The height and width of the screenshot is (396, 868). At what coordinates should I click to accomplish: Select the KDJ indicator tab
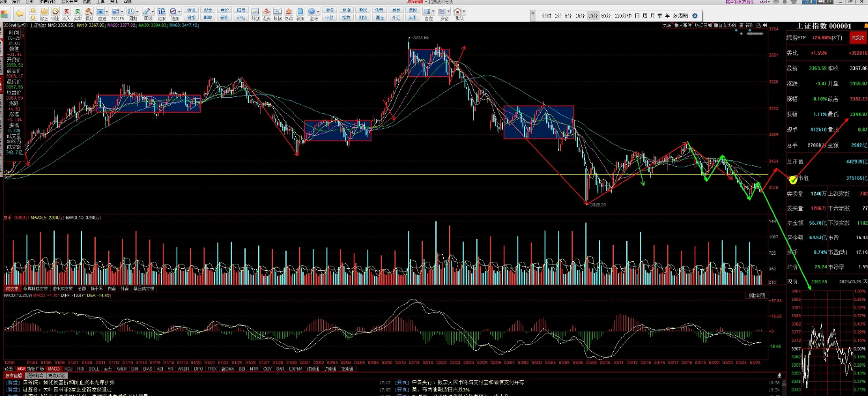69,369
